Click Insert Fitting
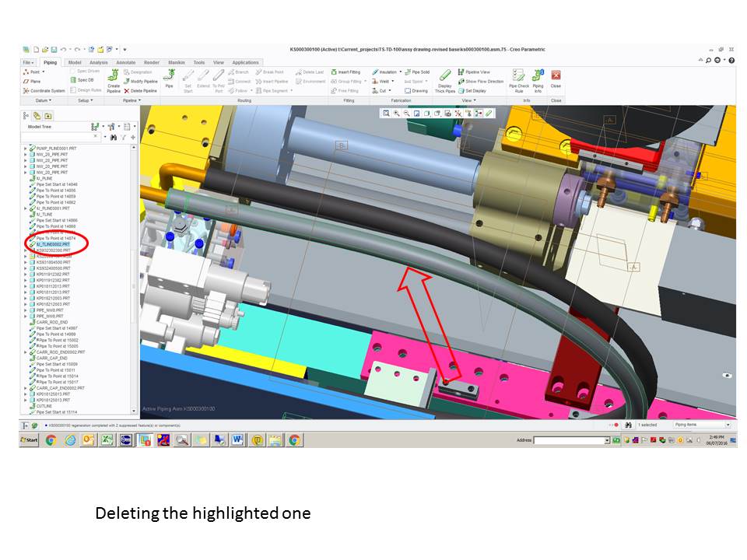The width and height of the screenshot is (747, 560). [x=345, y=72]
